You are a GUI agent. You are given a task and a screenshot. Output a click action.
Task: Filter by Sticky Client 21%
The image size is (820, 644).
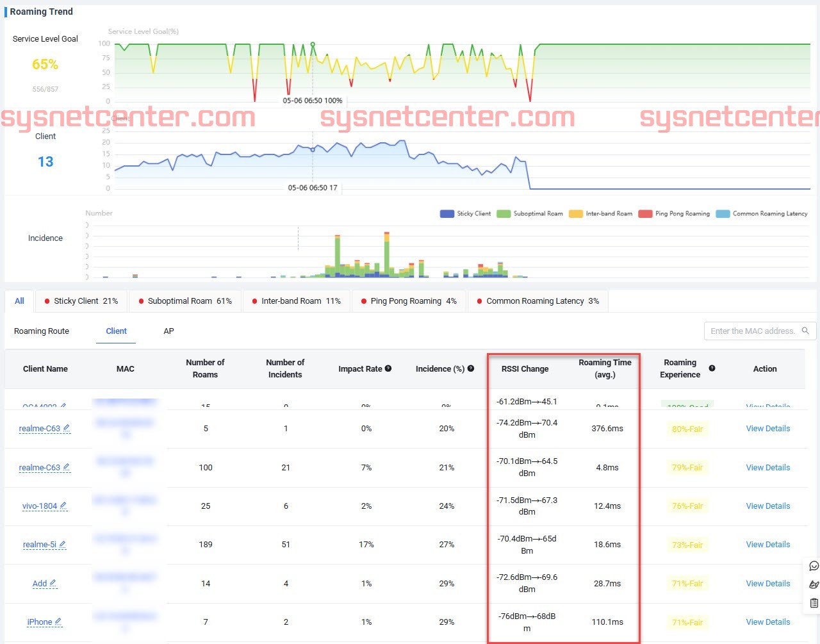(81, 301)
